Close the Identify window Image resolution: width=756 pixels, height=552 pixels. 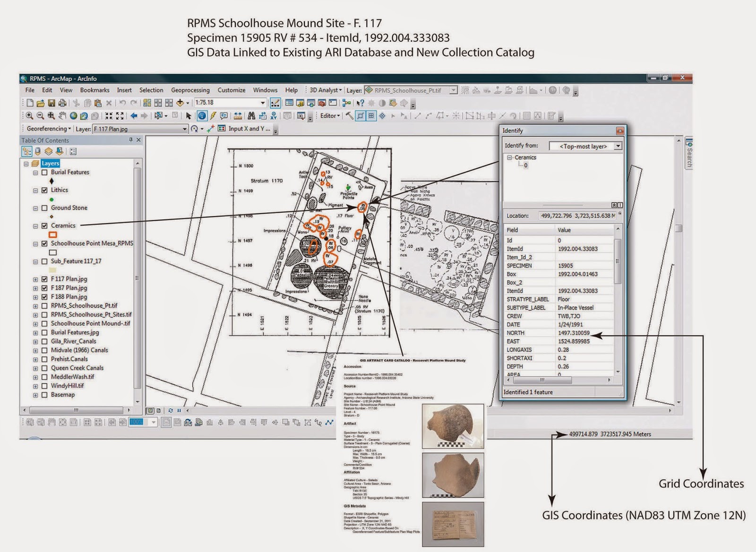(x=620, y=130)
